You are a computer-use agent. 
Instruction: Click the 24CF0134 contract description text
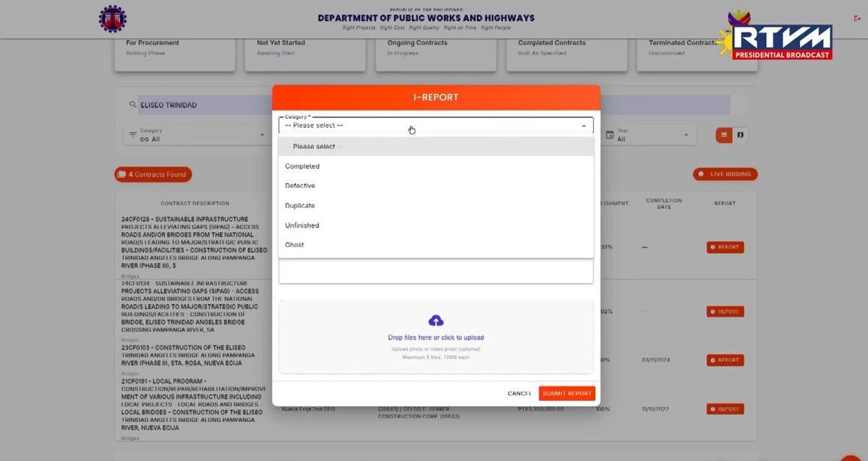click(x=190, y=307)
